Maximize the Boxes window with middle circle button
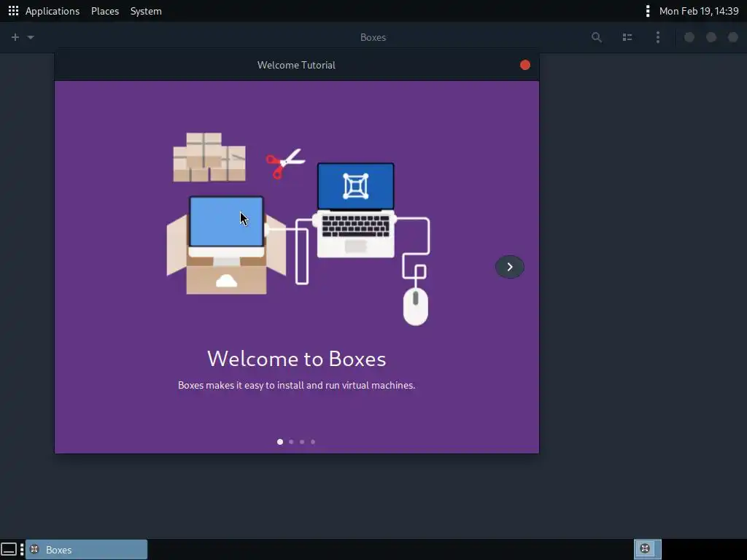747x560 pixels. point(711,37)
